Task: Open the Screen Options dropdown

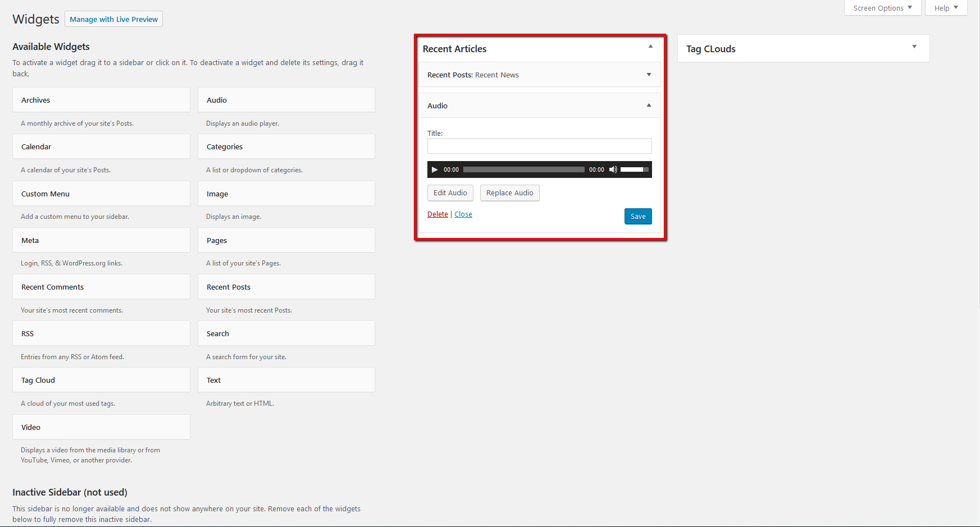Action: tap(882, 8)
